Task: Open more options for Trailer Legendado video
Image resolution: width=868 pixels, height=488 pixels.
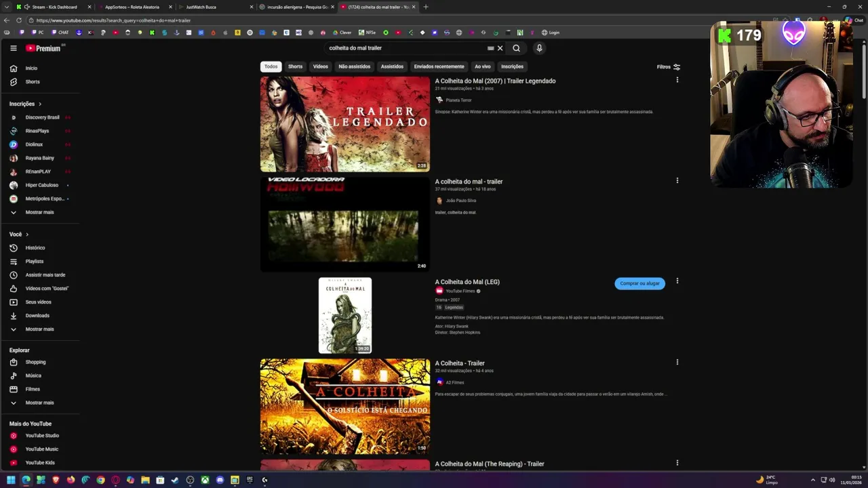Action: [677, 80]
